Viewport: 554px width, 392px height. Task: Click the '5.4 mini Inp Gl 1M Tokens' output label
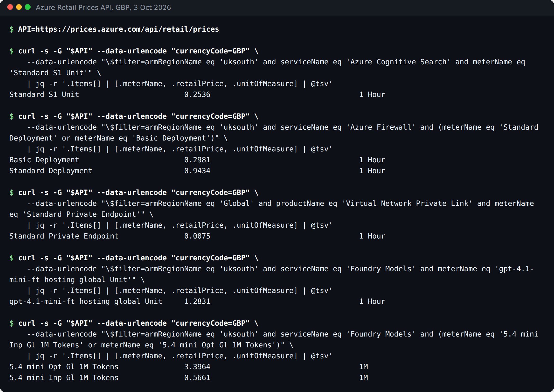[x=64, y=378]
